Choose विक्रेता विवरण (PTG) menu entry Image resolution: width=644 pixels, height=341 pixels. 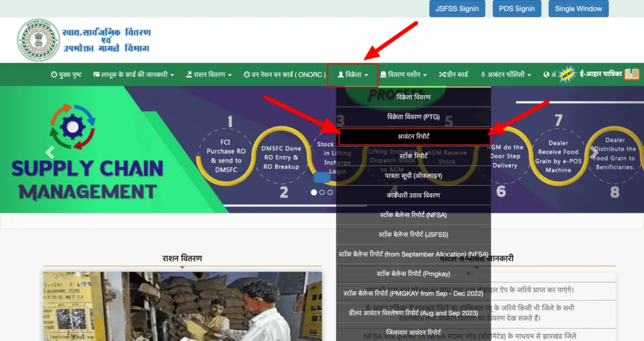[x=413, y=117]
